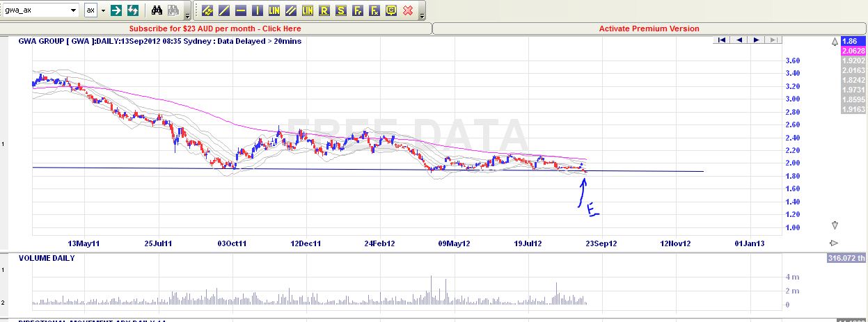Click the down arrow below price scale
Viewport: 868px width, 322px height.
coord(835,225)
